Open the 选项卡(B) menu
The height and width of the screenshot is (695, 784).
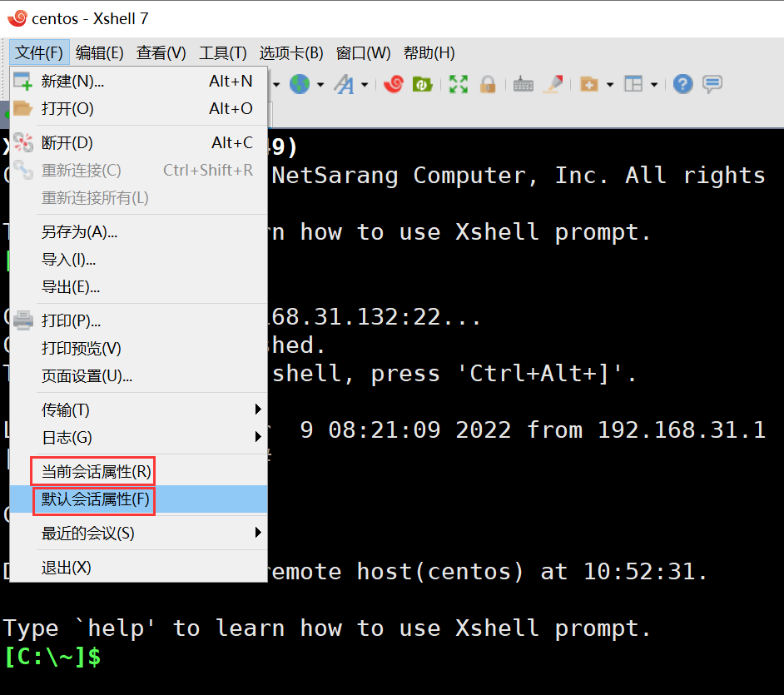click(x=291, y=52)
